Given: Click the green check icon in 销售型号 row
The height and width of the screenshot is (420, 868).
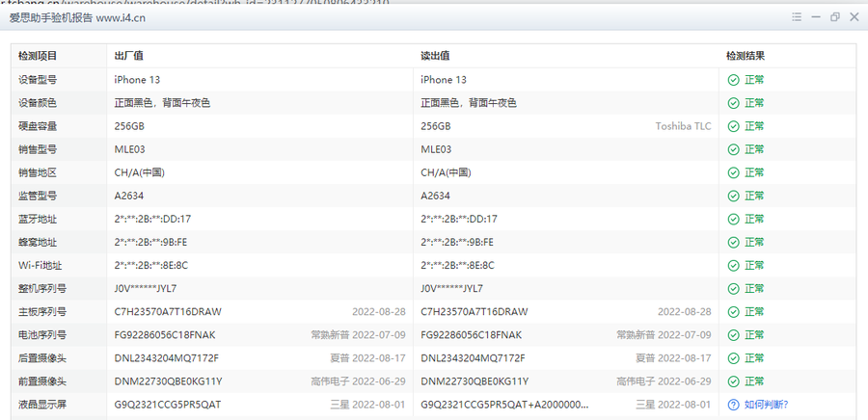Looking at the screenshot, I should pyautogui.click(x=734, y=149).
